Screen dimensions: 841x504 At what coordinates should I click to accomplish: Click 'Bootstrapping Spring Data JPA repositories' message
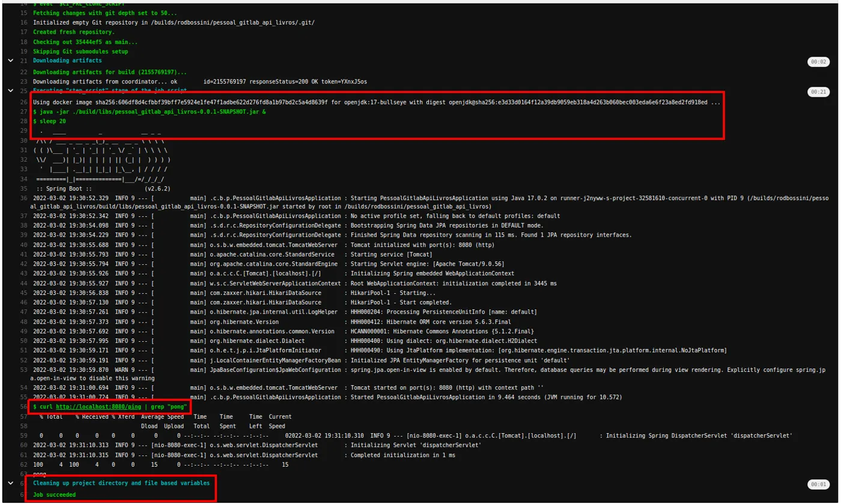pos(446,225)
